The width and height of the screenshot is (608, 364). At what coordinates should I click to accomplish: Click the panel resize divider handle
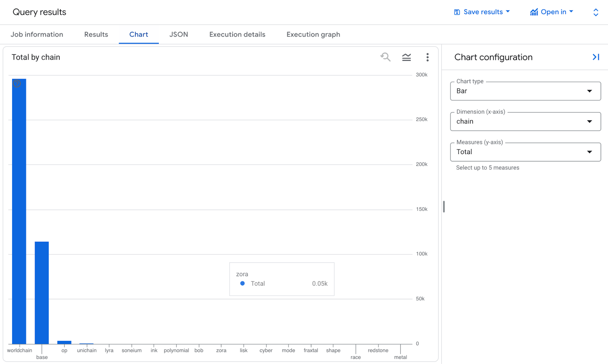444,206
